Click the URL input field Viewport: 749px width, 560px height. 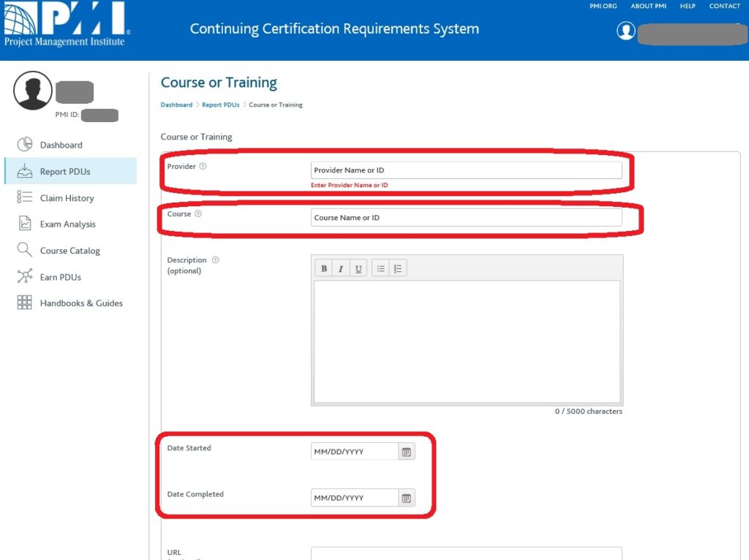tap(466, 554)
